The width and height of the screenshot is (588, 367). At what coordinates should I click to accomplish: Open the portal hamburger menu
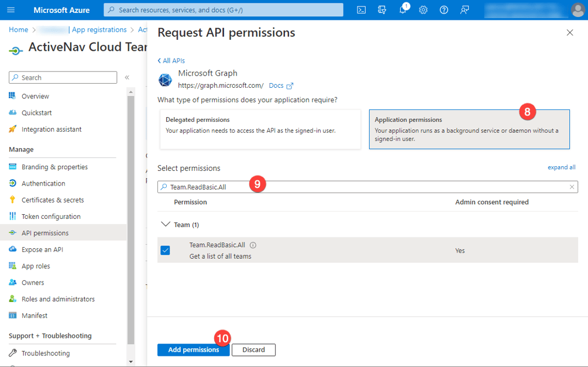[x=11, y=9]
